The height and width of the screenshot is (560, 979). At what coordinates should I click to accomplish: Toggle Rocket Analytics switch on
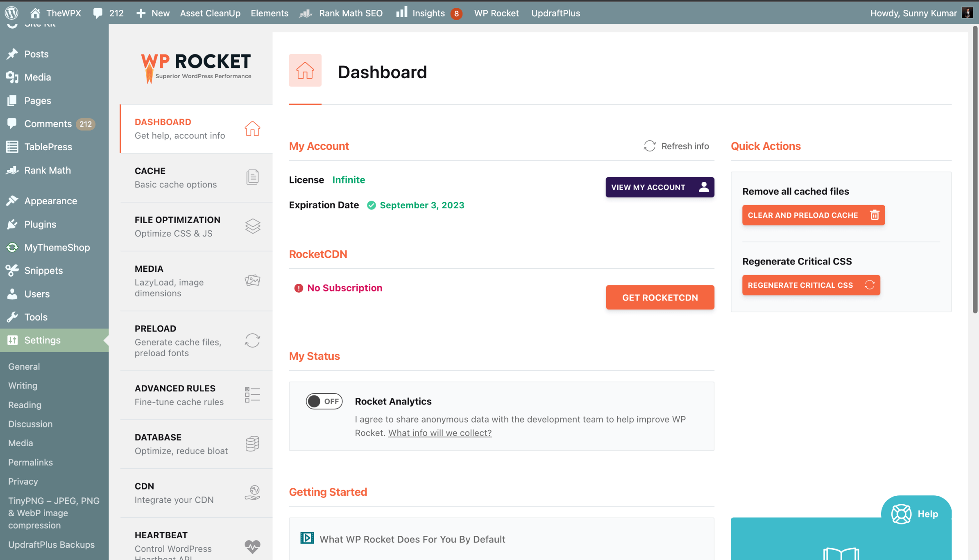tap(324, 401)
